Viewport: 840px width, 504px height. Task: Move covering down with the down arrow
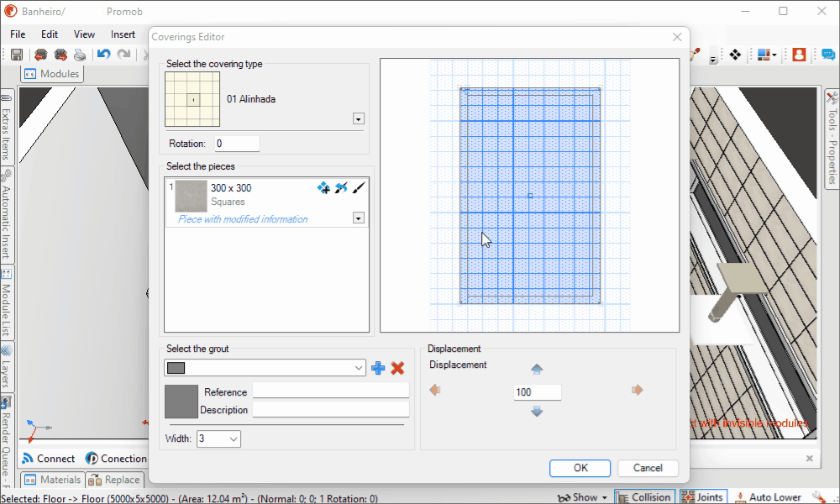(537, 412)
